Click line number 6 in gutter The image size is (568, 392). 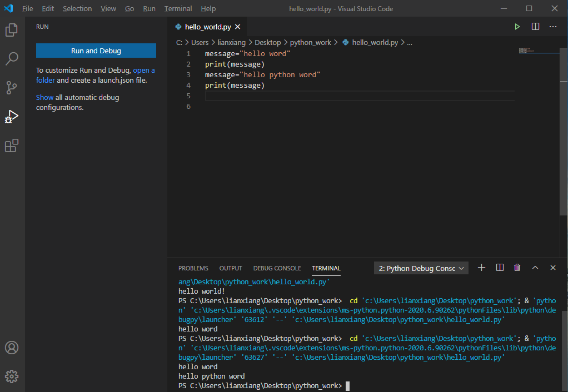click(x=188, y=107)
